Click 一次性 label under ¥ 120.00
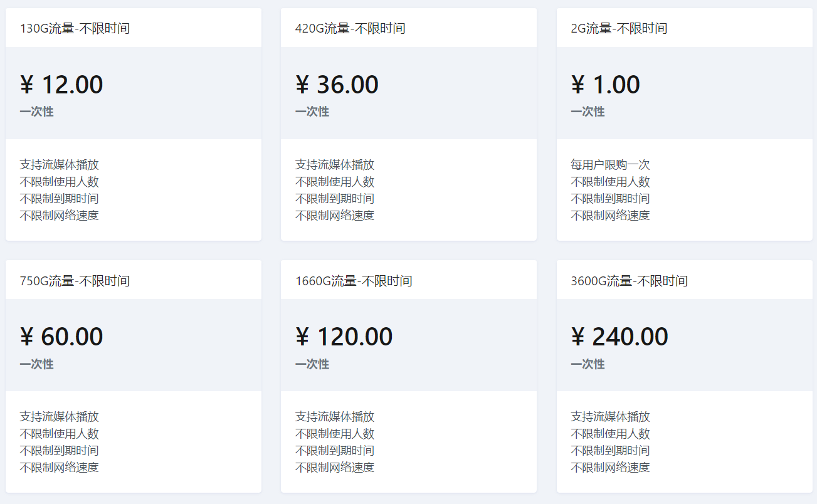817x504 pixels. [x=312, y=364]
